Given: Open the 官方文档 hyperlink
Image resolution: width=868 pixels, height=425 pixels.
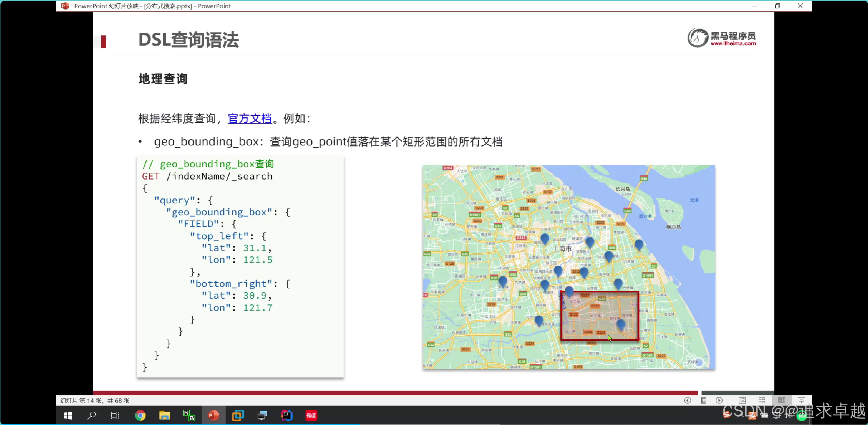Looking at the screenshot, I should pos(250,119).
